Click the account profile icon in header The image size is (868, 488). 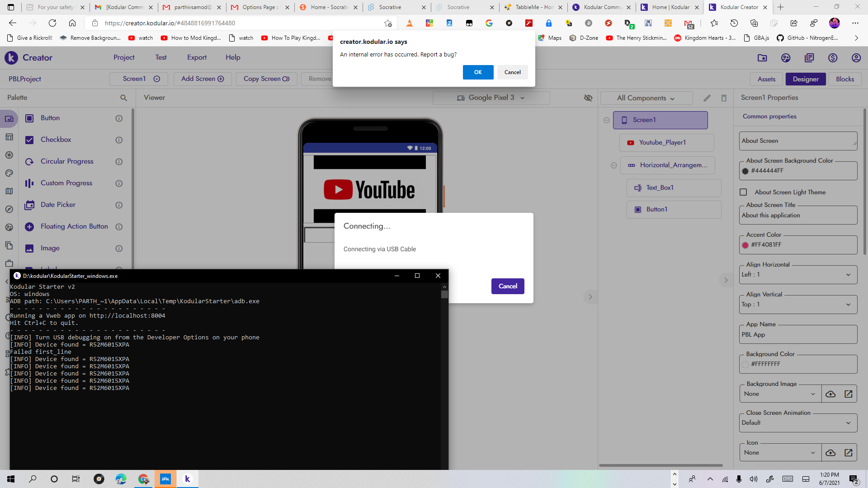tap(856, 58)
